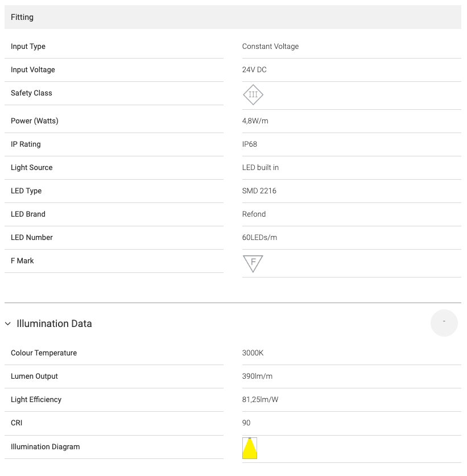
Task: Click the 4,8W/m power value
Action: pyautogui.click(x=255, y=121)
